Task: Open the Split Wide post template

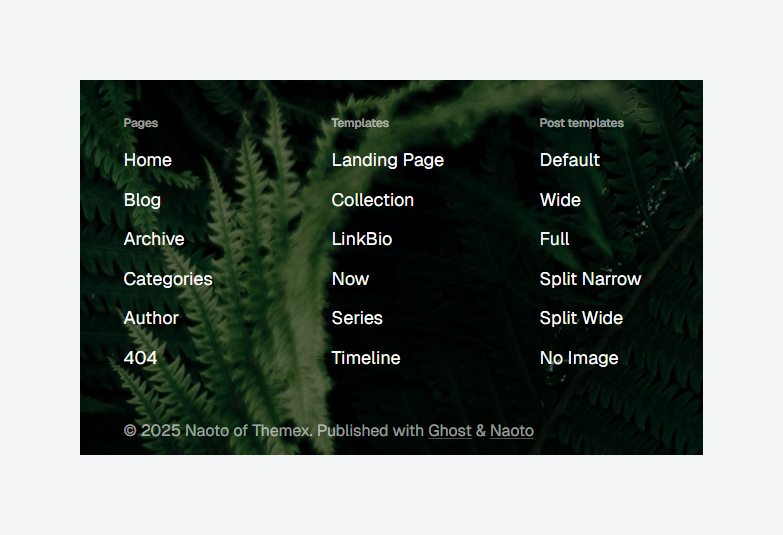Action: (581, 318)
